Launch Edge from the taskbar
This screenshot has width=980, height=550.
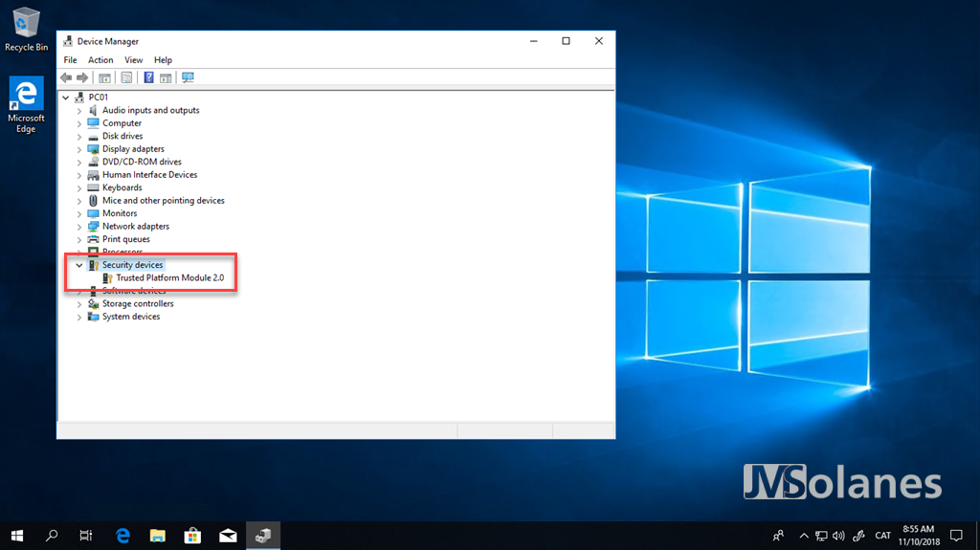point(122,536)
